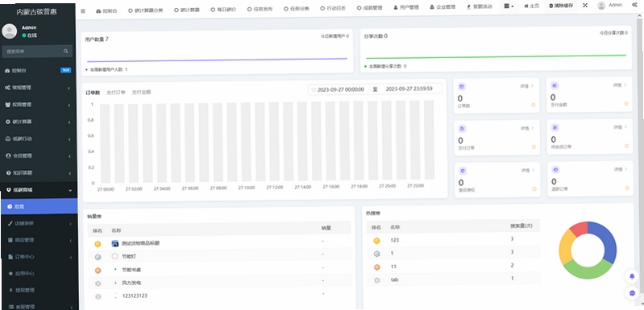
Task: Click the start date field 2023-09-27 00:00:00
Action: coord(340,89)
